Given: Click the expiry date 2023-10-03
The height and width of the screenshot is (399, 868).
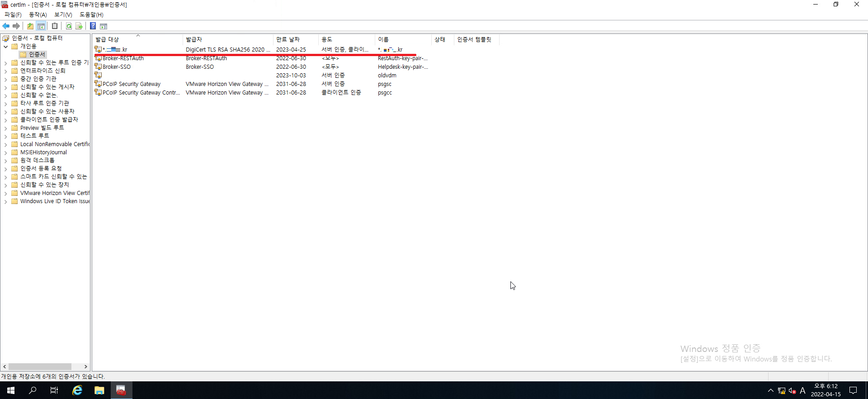Looking at the screenshot, I should [x=291, y=75].
